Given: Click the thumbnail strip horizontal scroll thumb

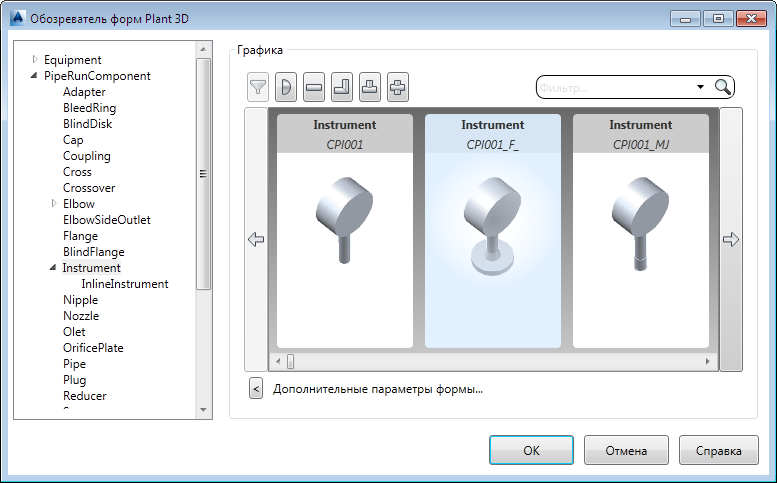Looking at the screenshot, I should click(290, 362).
